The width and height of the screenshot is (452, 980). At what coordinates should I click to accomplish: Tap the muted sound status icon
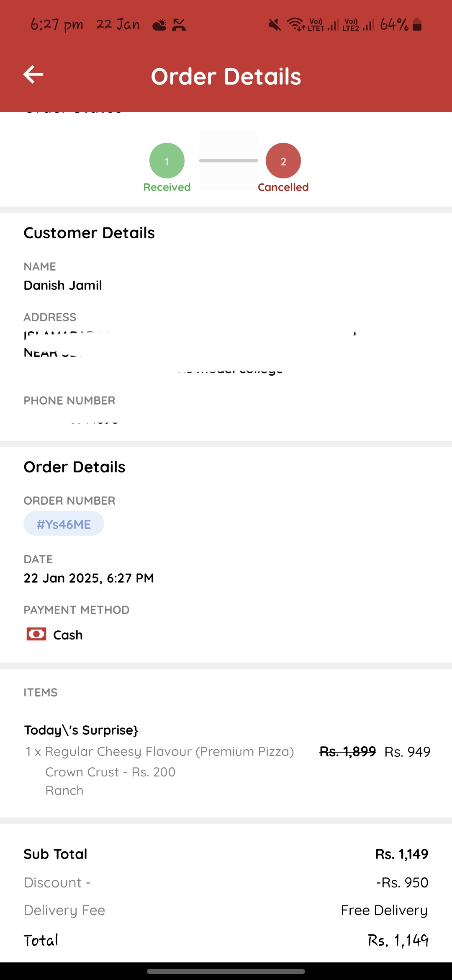(275, 25)
